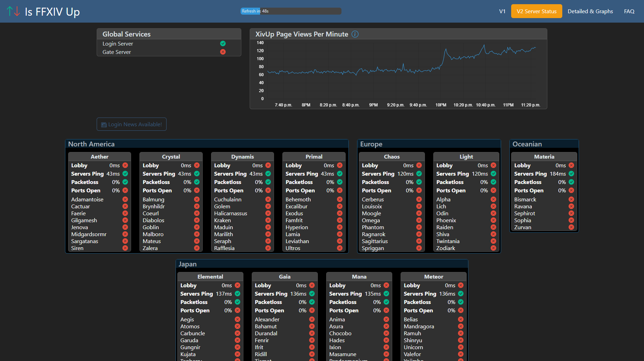This screenshot has width=644, height=361.
Task: Click the red status icon for Ragnarok
Action: coord(419,234)
